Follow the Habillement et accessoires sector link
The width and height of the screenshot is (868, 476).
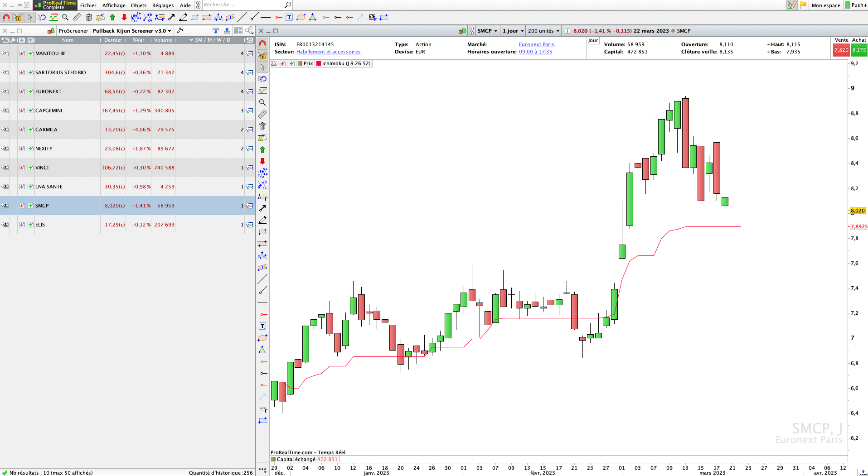pos(329,52)
